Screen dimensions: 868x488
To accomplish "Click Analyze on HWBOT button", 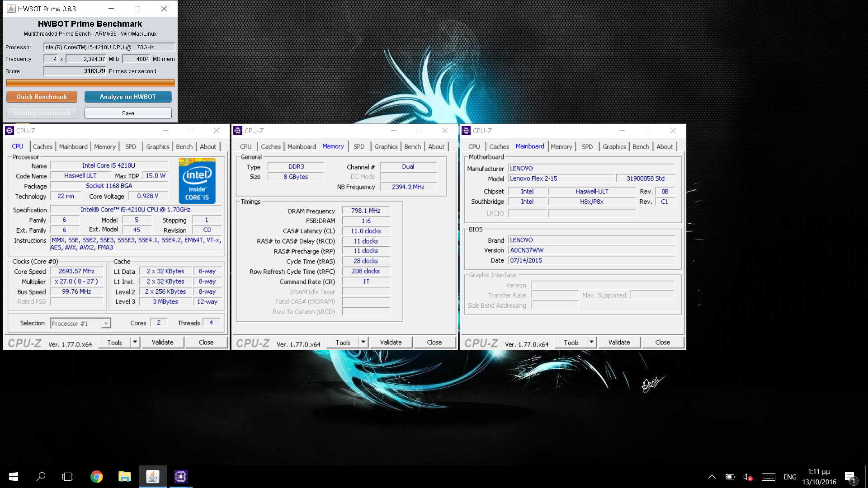I will [x=128, y=97].
